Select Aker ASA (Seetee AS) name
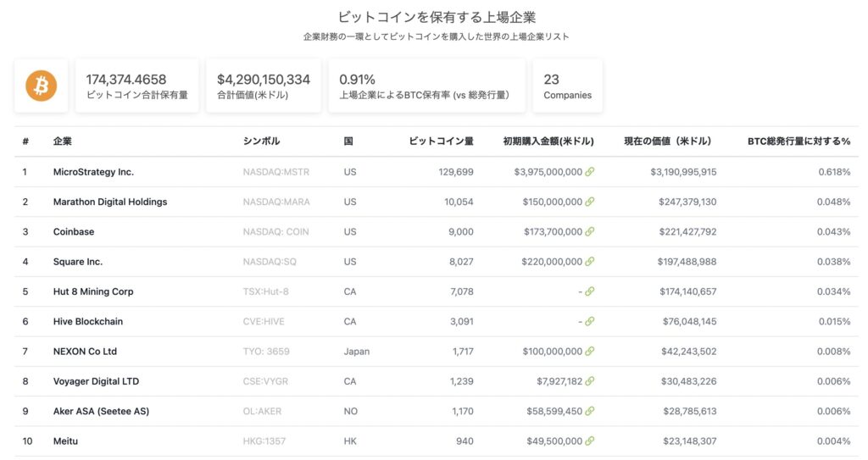Screen dimensions: 868x460 click(102, 411)
